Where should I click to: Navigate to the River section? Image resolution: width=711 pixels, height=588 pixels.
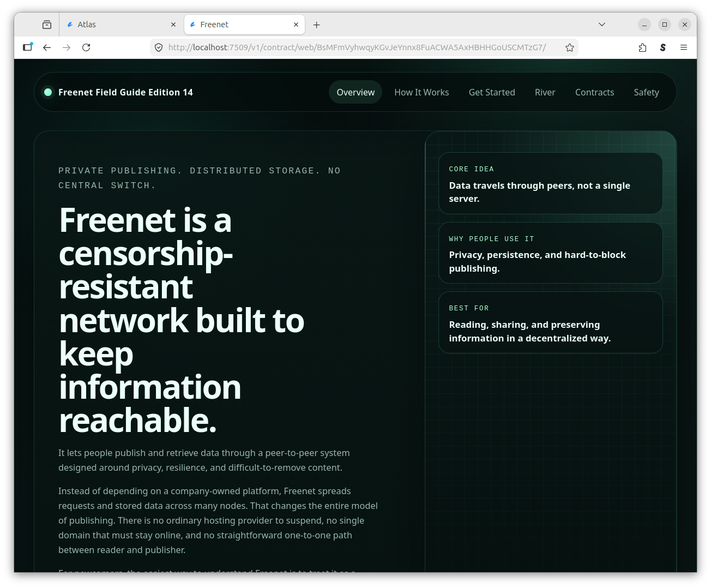(x=545, y=92)
